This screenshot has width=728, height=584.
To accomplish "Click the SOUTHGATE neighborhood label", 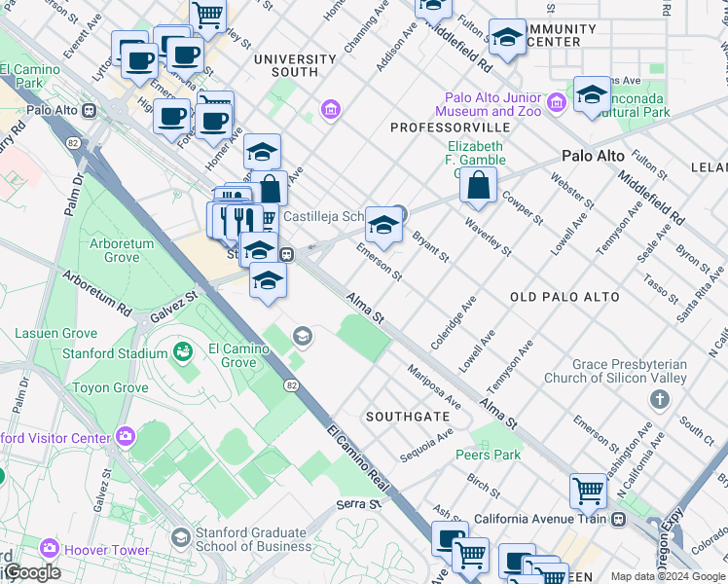I will click(x=408, y=417).
